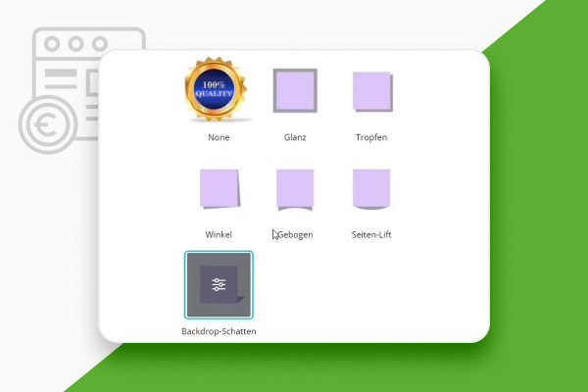The image size is (588, 392).
Task: Select the Tropfen text label
Action: tap(371, 137)
